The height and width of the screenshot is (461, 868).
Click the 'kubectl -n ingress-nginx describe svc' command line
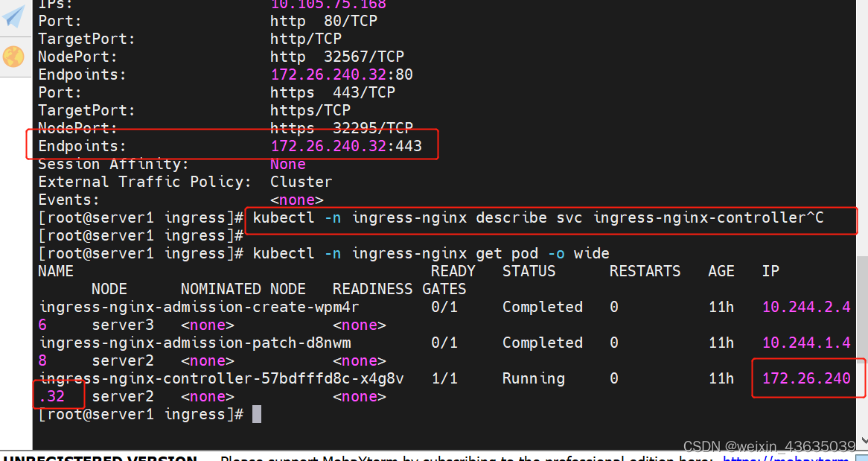click(x=538, y=217)
